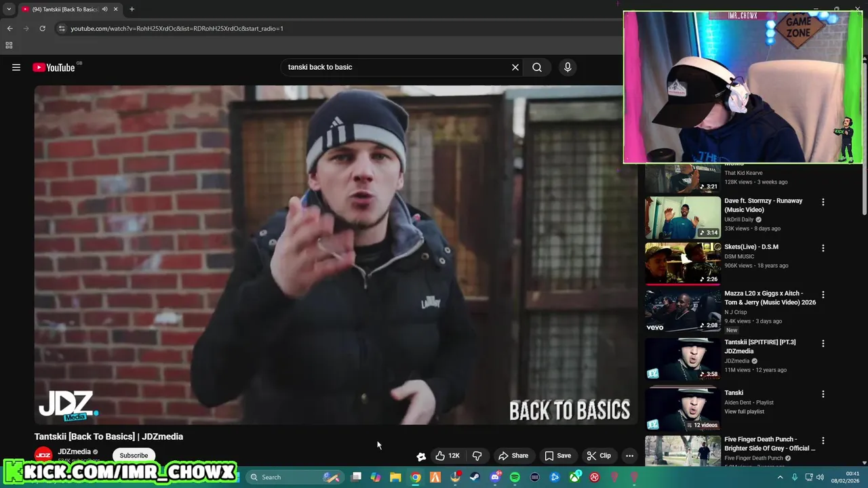Go back with browser back arrow
Viewport: 868px width, 488px height.
(9, 28)
